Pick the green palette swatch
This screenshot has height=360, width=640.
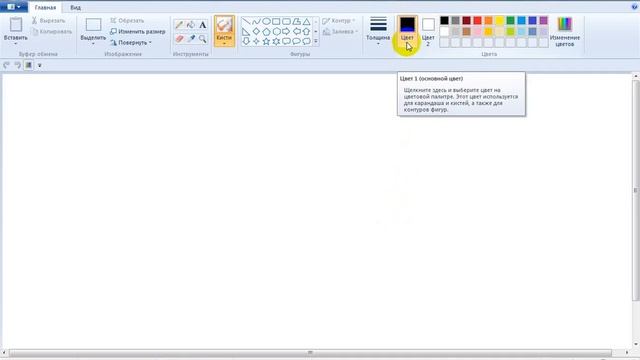coord(511,20)
